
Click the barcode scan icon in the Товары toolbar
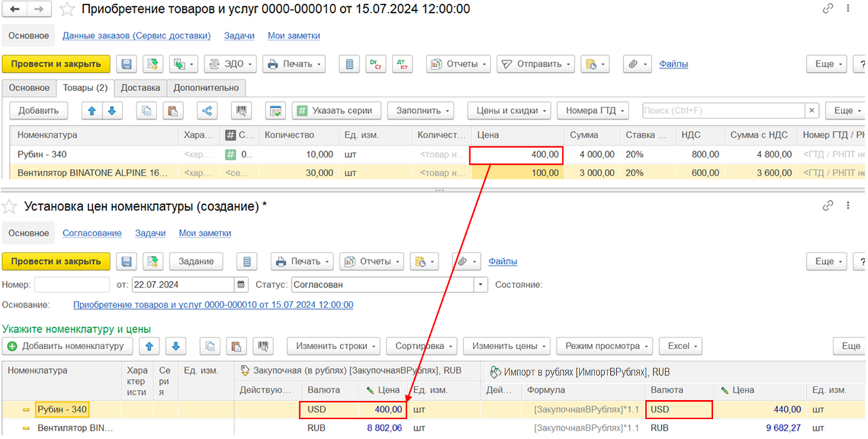coord(239,110)
